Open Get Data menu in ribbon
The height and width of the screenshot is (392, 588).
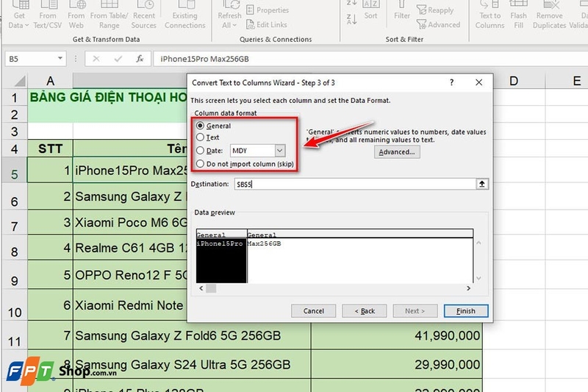19,15
